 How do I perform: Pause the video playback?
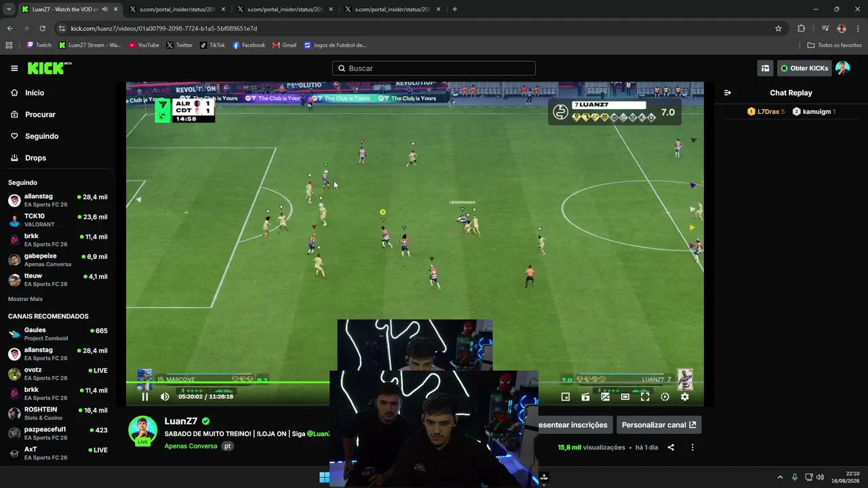coord(144,396)
